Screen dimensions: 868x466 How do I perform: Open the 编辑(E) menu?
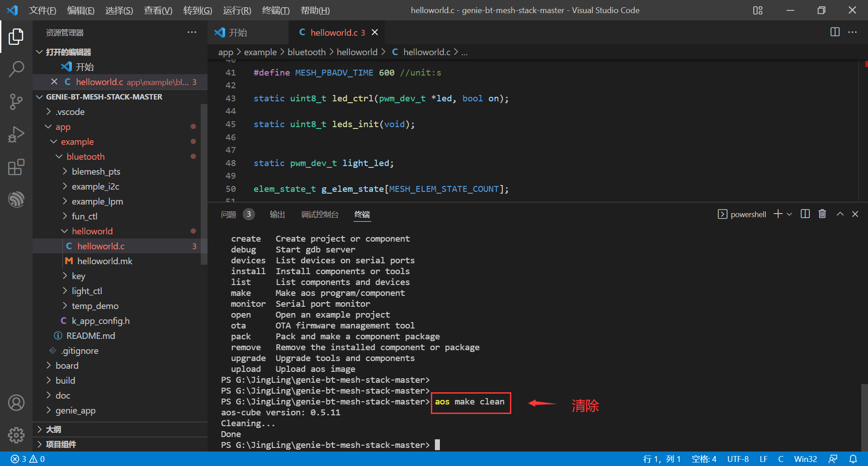tap(80, 10)
